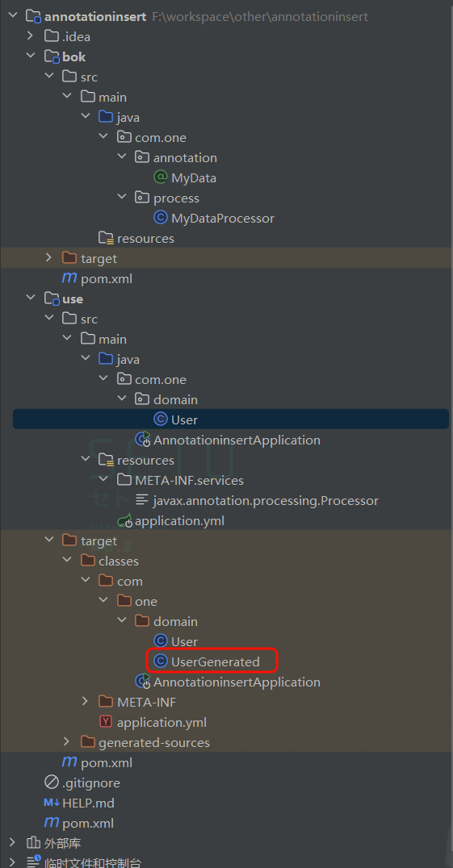This screenshot has width=453, height=868.
Task: Click the MyData annotation icon
Action: (x=160, y=177)
